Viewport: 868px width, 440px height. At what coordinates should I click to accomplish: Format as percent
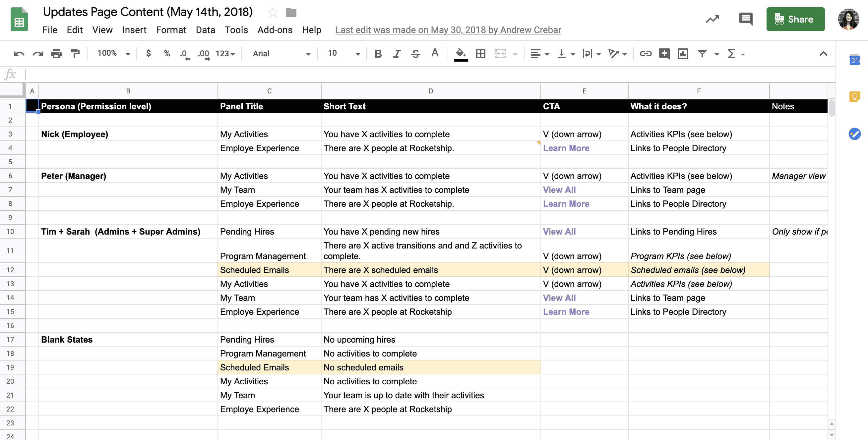167,53
